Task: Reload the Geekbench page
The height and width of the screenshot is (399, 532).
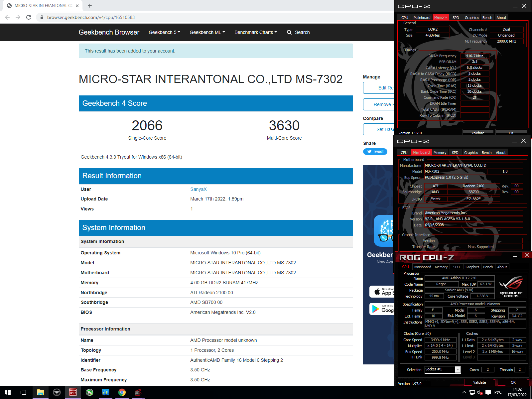Action: (x=29, y=17)
